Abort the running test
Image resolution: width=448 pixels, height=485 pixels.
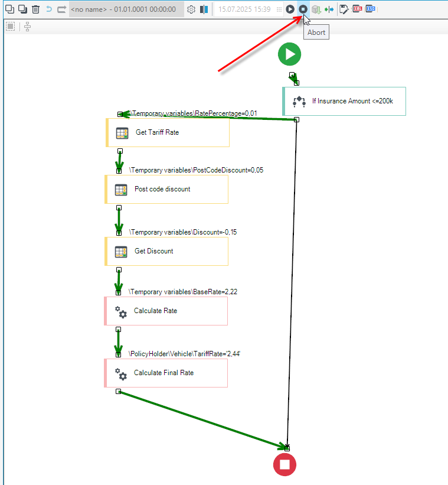point(303,9)
